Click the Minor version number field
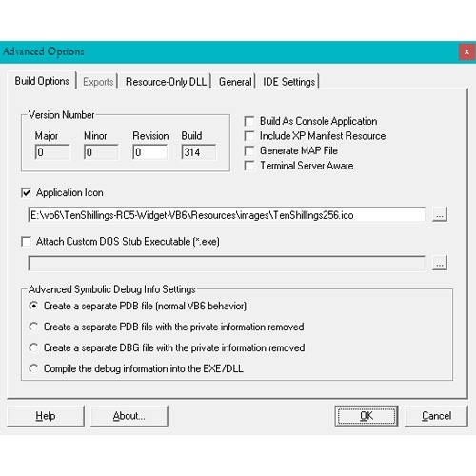Viewport: 476px width, 476px height. click(x=101, y=152)
